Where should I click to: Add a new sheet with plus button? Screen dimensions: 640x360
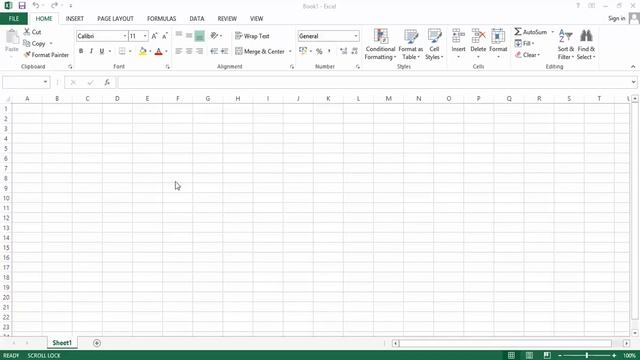coord(97,343)
